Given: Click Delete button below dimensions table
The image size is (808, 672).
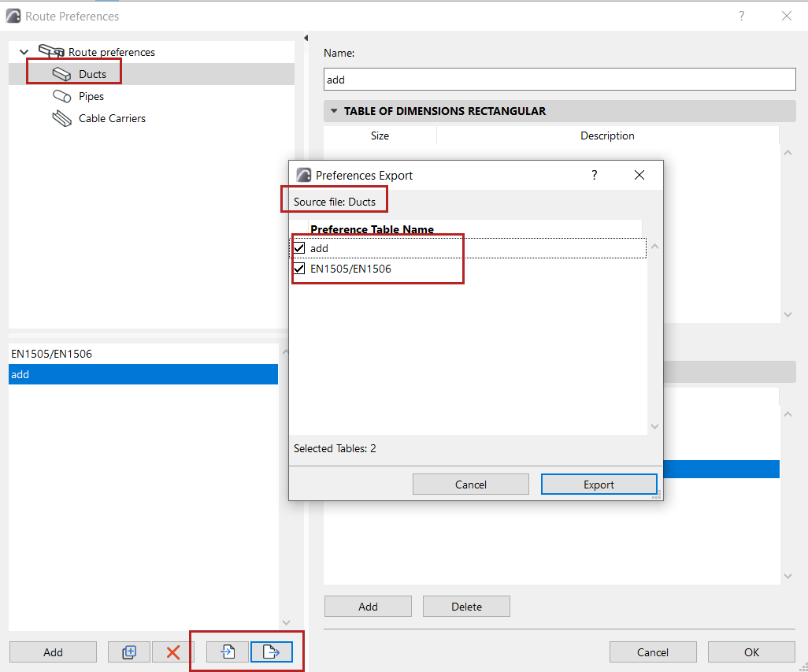Looking at the screenshot, I should point(466,607).
